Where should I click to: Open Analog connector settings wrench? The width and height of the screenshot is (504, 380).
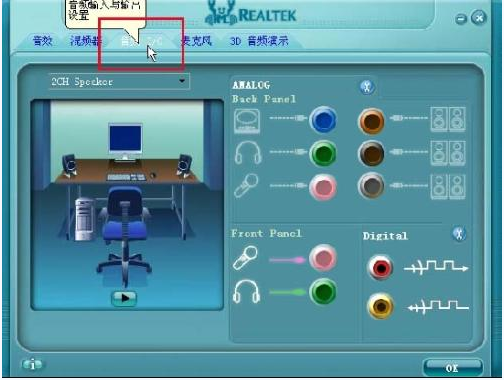pos(367,87)
